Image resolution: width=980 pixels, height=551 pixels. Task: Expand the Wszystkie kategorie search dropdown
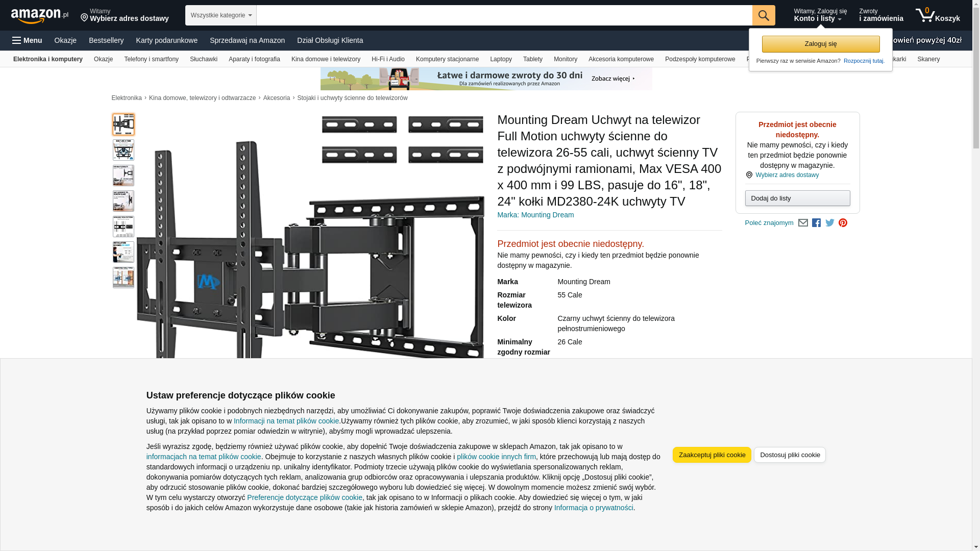(220, 15)
